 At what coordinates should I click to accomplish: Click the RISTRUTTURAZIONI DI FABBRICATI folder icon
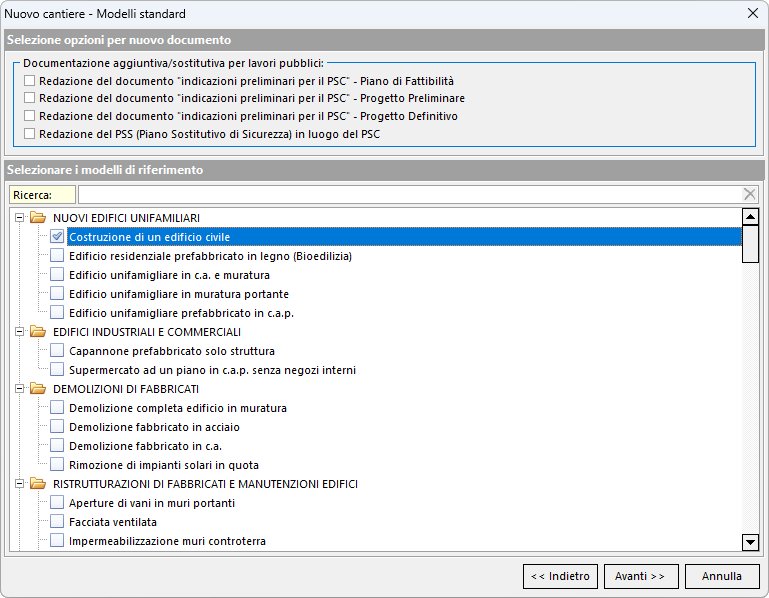pyautogui.click(x=39, y=484)
